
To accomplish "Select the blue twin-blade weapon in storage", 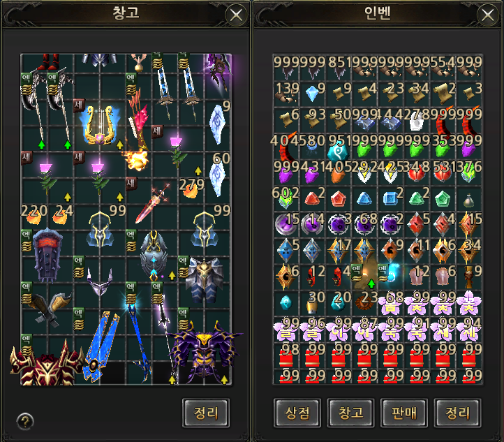I will pyautogui.click(x=100, y=346).
